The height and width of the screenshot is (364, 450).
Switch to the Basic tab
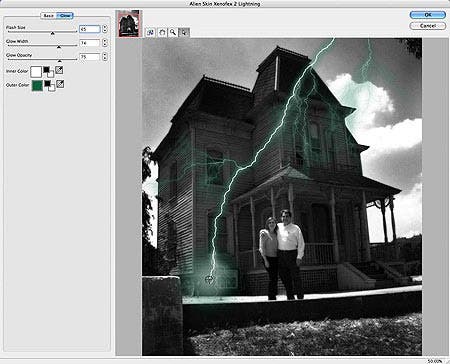click(49, 16)
